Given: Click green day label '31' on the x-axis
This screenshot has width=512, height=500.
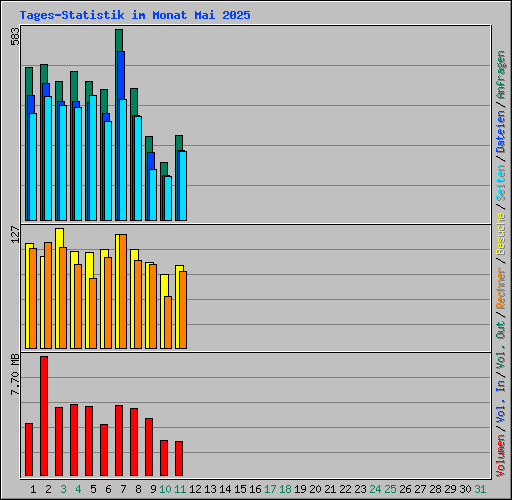Looking at the screenshot, I should [480, 489].
